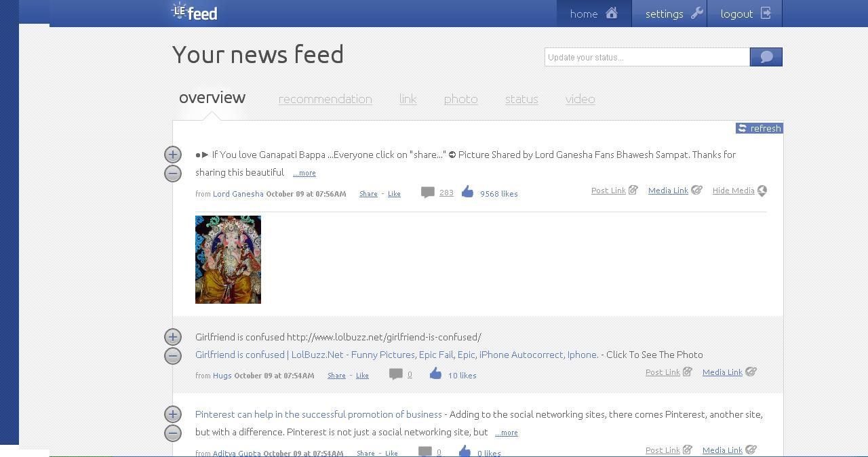The width and height of the screenshot is (868, 457).
Task: Go to home in top navigation
Action: 594,14
